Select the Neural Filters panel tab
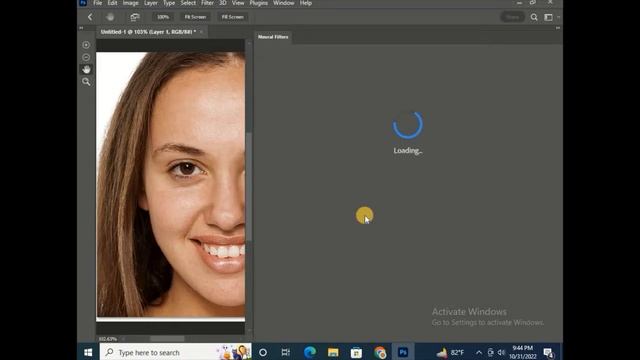Image resolution: width=640 pixels, height=360 pixels. point(273,37)
